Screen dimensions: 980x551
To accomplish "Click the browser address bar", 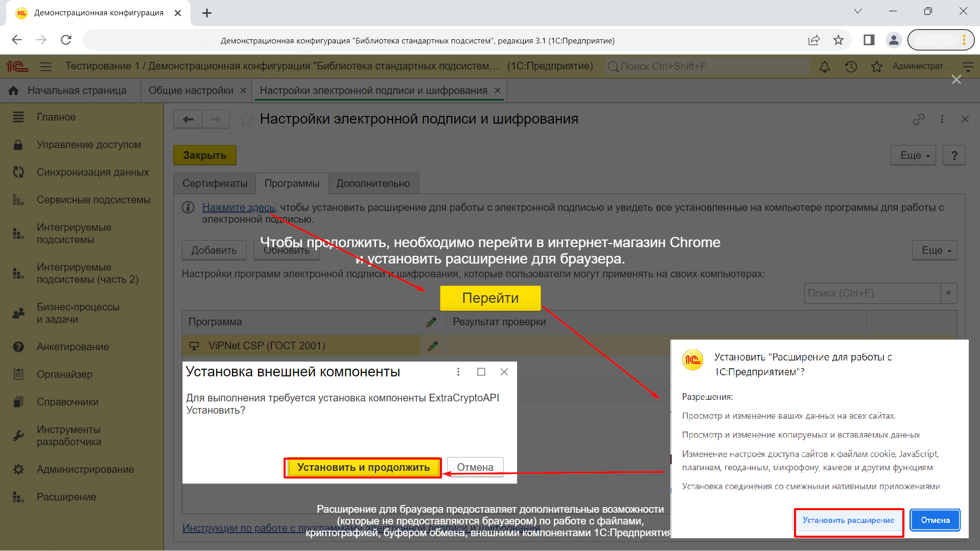I will tap(417, 40).
